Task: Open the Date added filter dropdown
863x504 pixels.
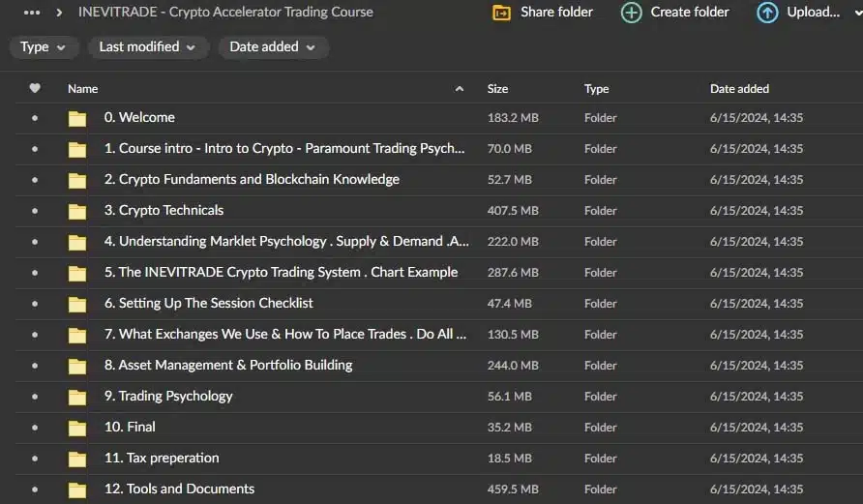Action: coord(273,47)
